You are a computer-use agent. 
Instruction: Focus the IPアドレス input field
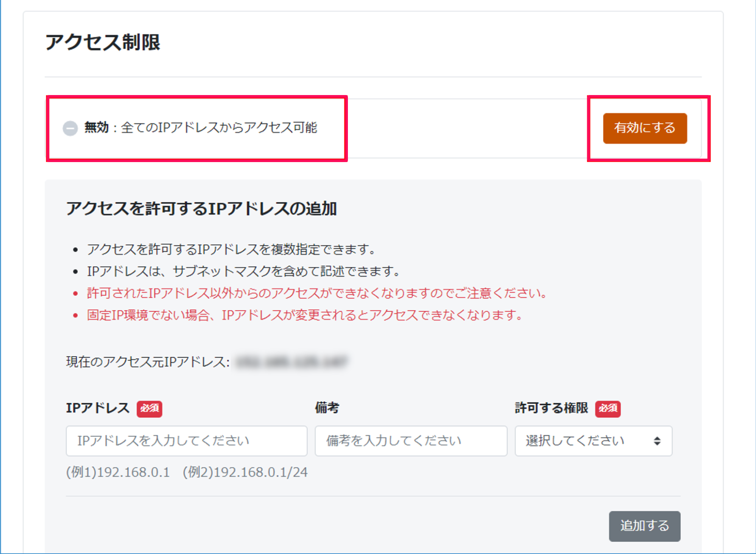(186, 441)
